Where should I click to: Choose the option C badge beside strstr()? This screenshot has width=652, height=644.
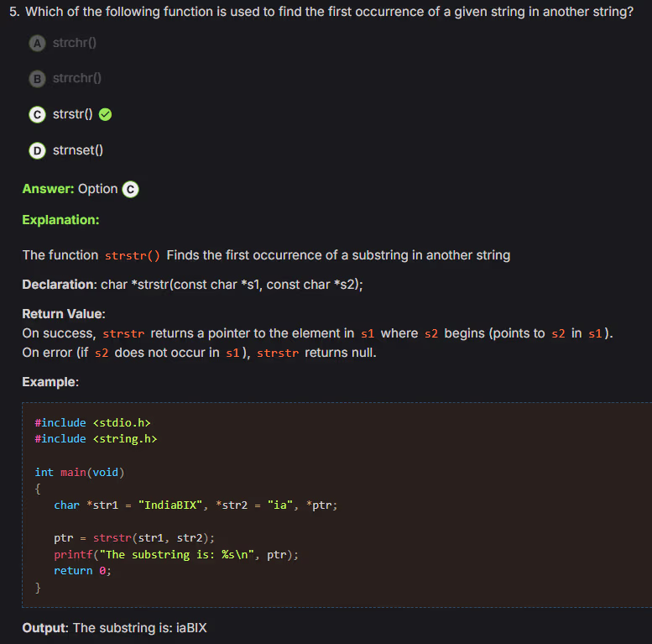37,115
